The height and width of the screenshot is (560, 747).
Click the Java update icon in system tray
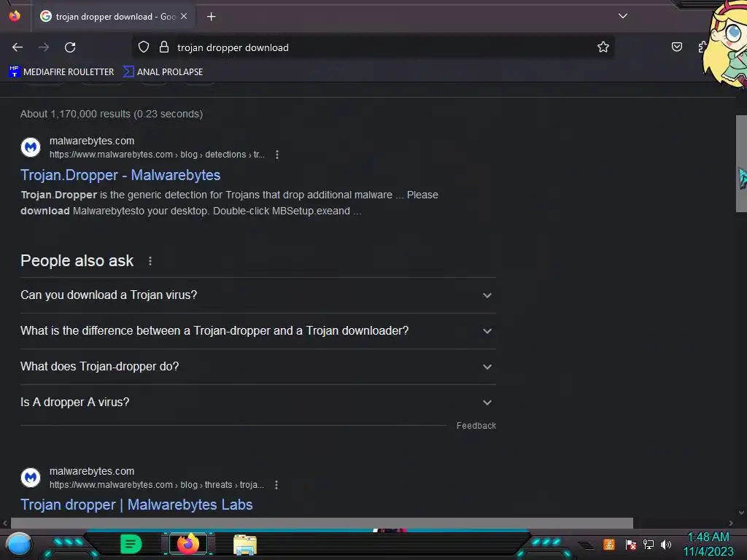pyautogui.click(x=609, y=544)
